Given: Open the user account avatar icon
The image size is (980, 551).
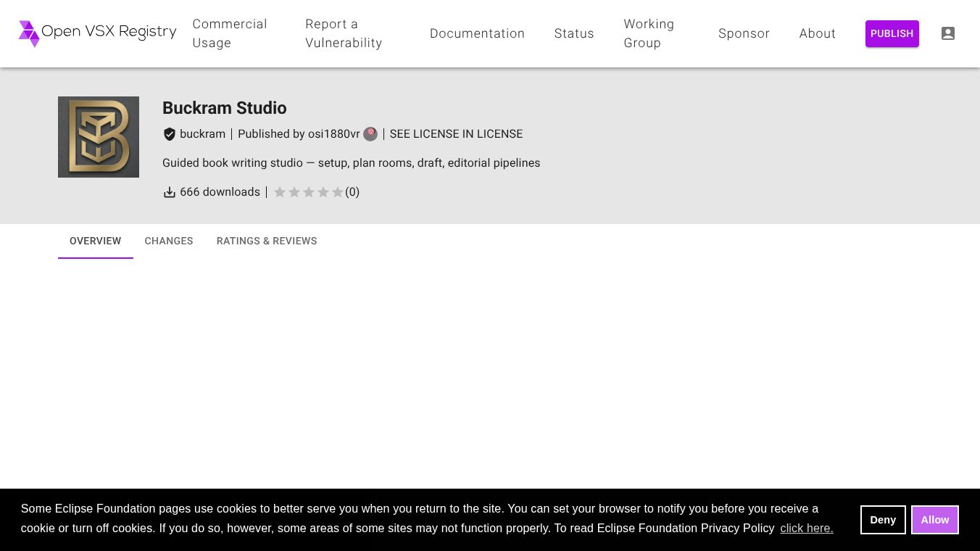Looking at the screenshot, I should 947,33.
